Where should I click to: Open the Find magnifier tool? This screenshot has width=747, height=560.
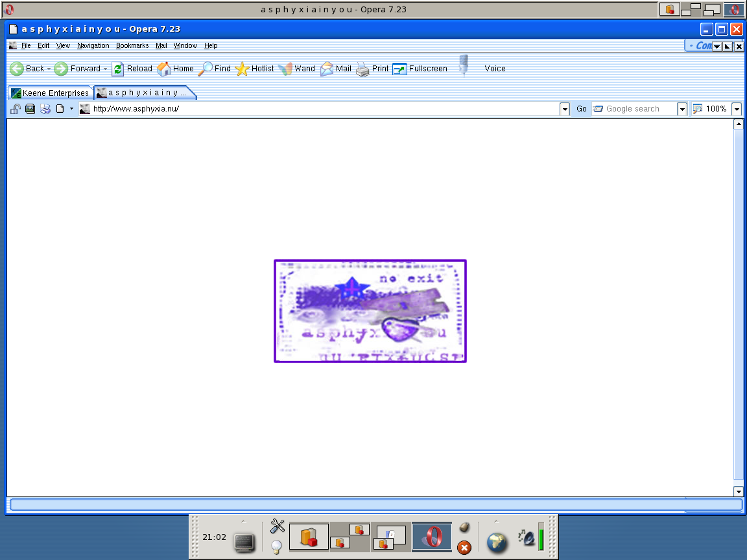point(206,69)
